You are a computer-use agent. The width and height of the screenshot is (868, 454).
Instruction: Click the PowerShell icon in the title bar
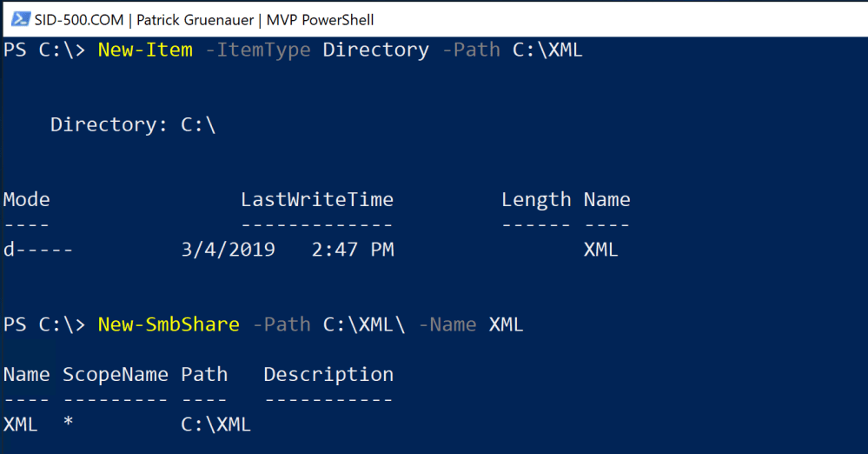pos(17,18)
